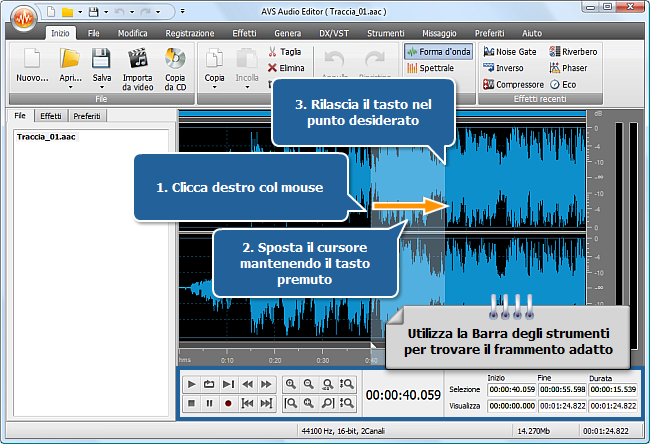Screen dimensions: 650x444
Task: Open the Strumenti ribbon tab
Action: click(x=386, y=33)
